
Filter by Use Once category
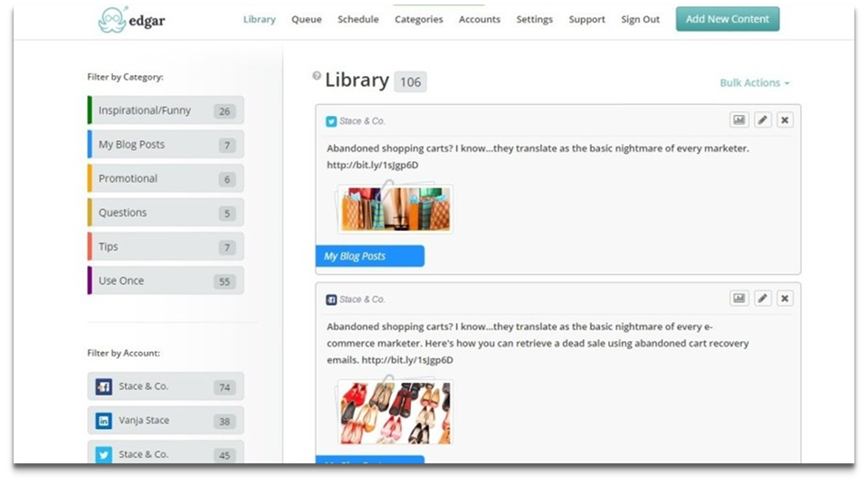point(166,281)
